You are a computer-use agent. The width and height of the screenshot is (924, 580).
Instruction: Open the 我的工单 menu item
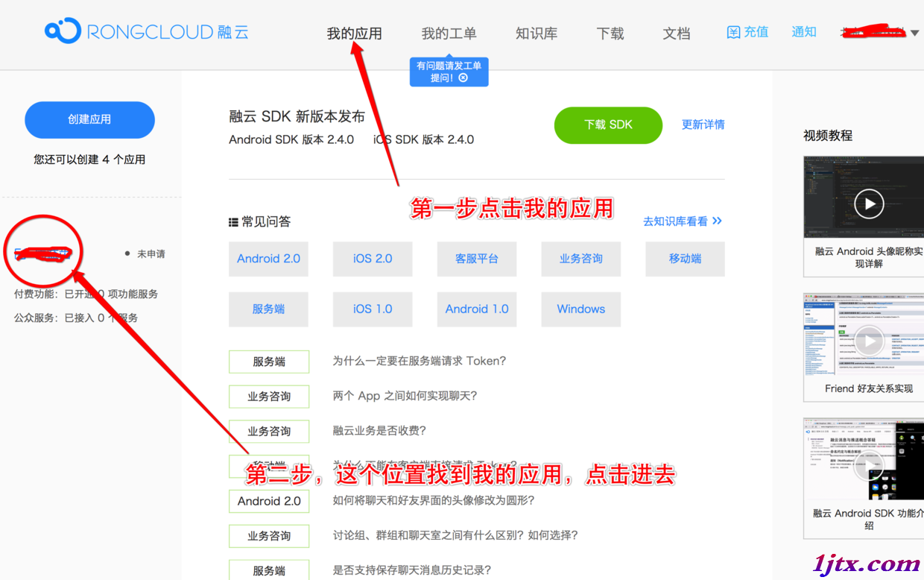click(449, 33)
